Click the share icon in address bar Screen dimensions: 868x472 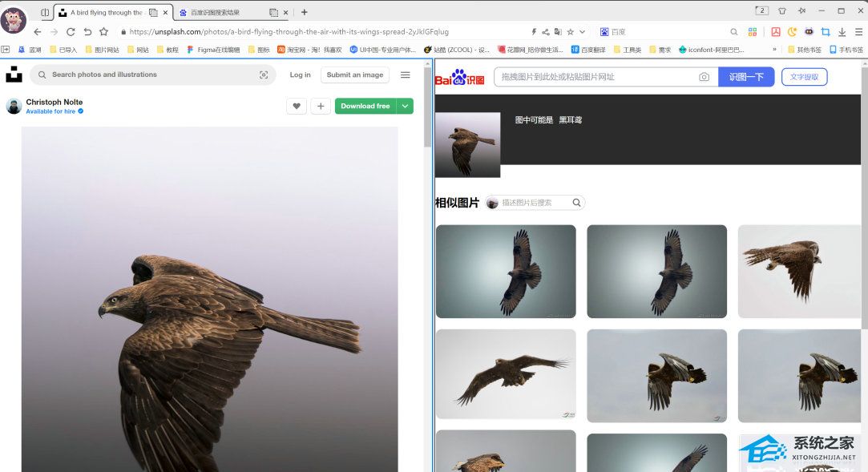click(545, 32)
